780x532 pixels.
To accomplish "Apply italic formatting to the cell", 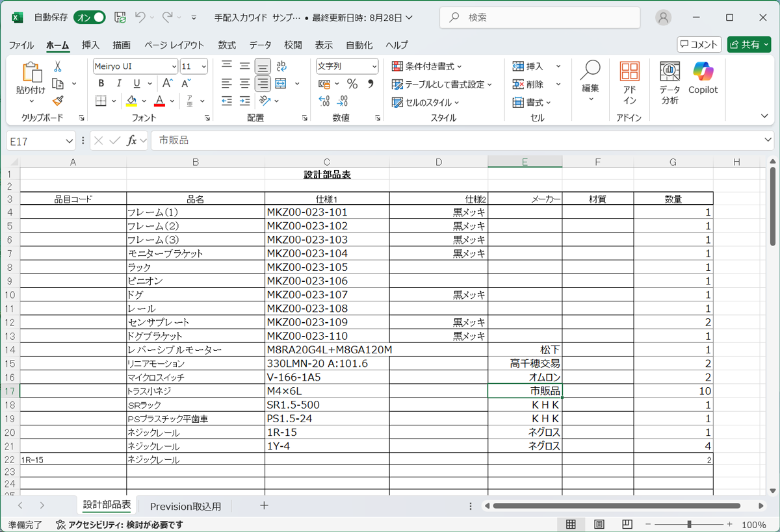I will (x=118, y=84).
